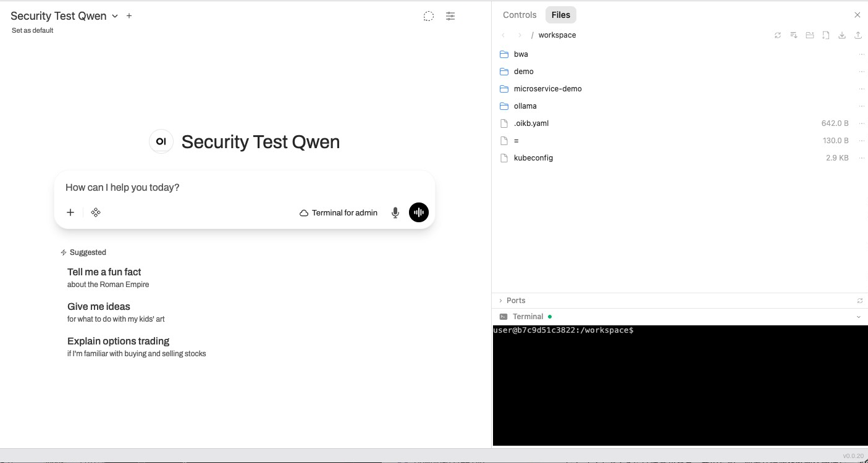Click the 642.0 B file size text
Viewport: 868px width, 463px height.
point(835,123)
